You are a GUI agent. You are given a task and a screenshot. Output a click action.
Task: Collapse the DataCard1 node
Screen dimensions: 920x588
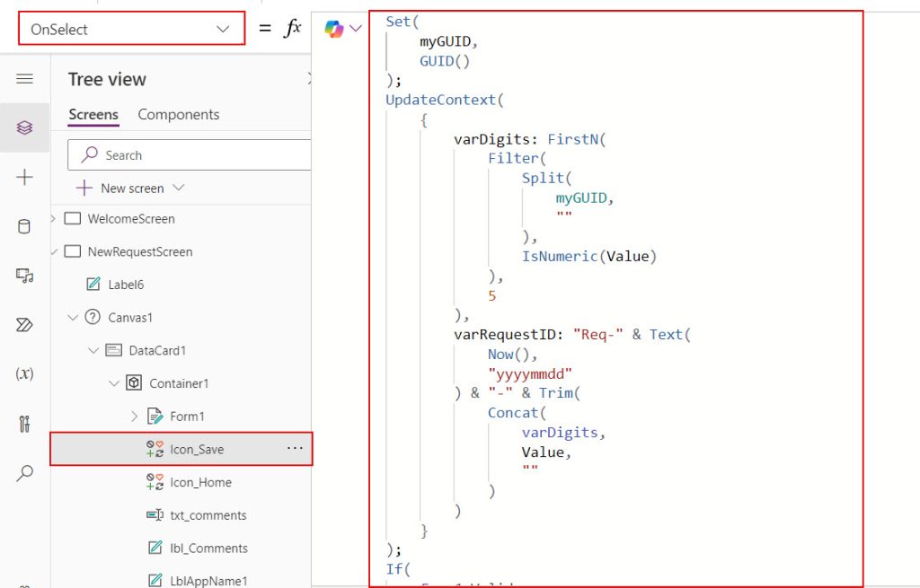click(93, 350)
